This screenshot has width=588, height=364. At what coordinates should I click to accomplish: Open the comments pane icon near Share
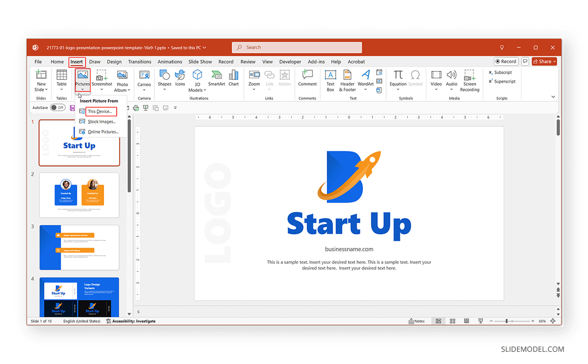point(525,61)
